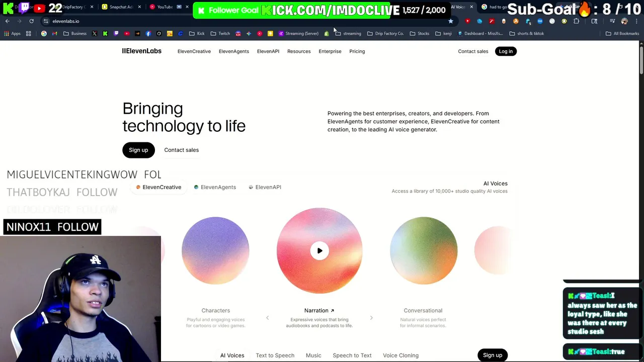Open ElevenAPI menu in top navigation
Viewport: 644px width, 362px height.
[x=268, y=51]
